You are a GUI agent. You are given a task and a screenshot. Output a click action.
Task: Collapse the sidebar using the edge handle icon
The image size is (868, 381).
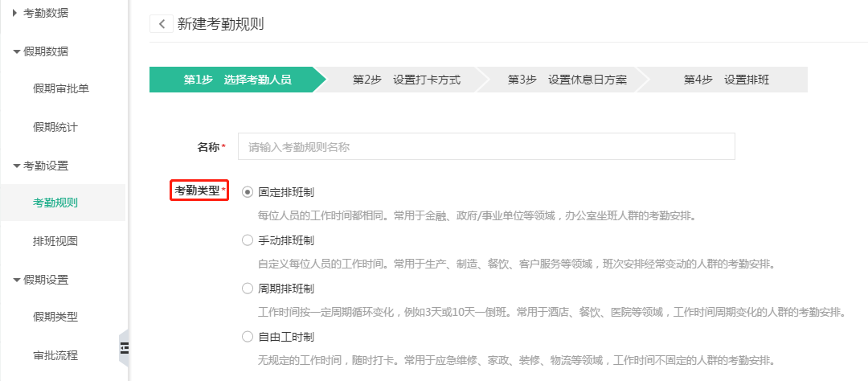click(124, 347)
